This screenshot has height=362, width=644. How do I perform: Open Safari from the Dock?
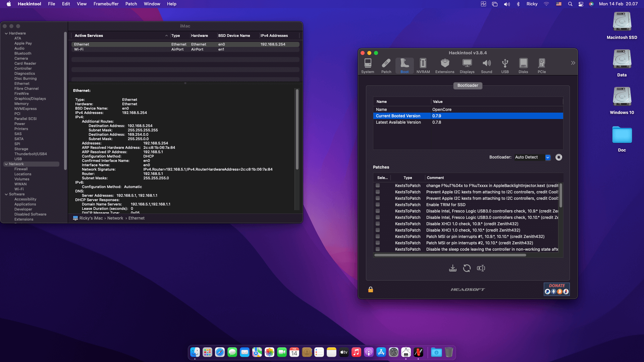pyautogui.click(x=220, y=352)
